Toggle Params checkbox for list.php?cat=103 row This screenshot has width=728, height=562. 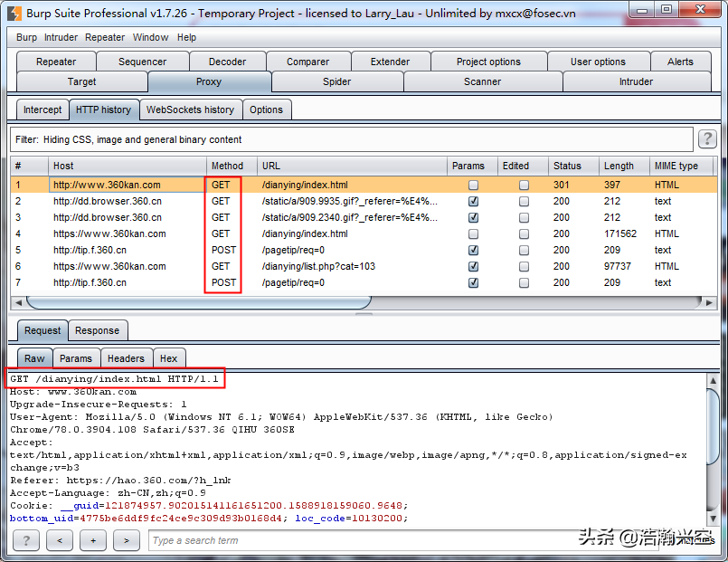click(473, 266)
